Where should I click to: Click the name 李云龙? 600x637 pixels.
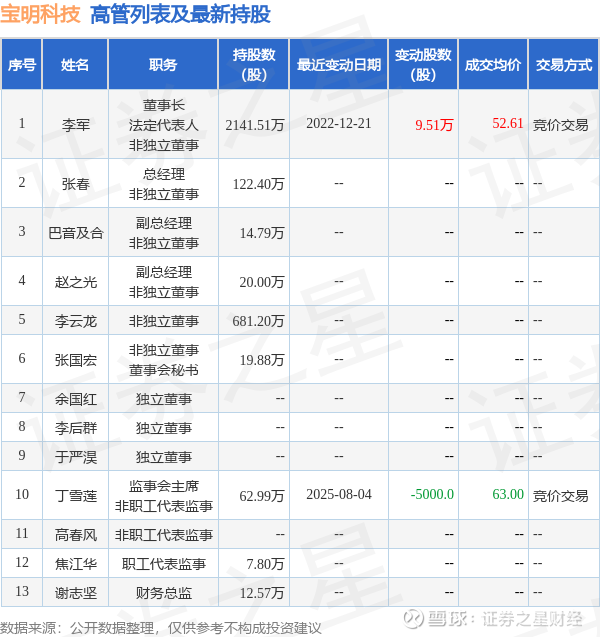76,321
